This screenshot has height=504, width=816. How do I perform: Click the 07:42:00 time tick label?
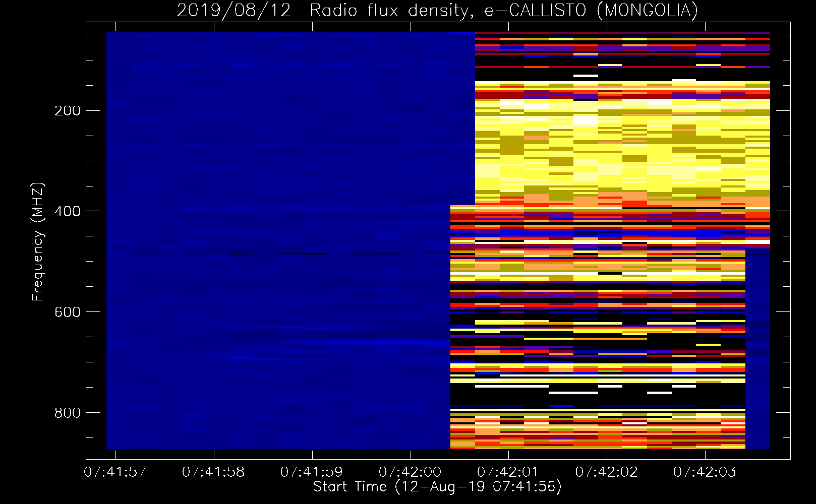point(410,472)
